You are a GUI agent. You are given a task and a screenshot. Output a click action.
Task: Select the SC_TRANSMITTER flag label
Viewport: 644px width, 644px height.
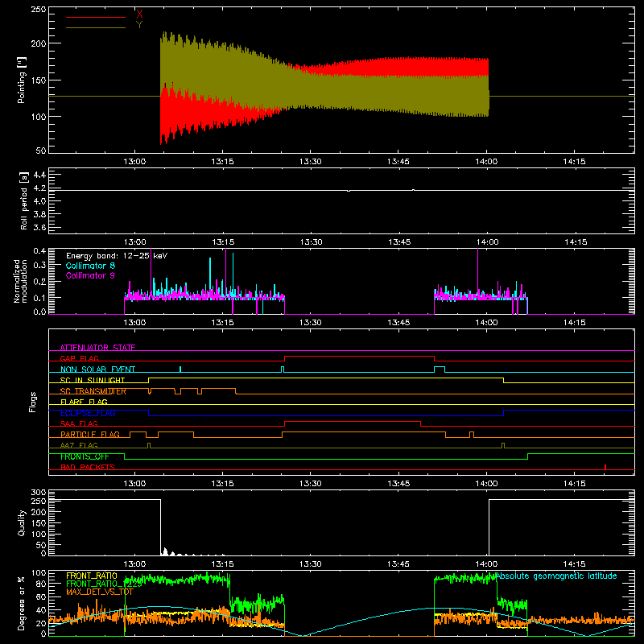click(93, 391)
